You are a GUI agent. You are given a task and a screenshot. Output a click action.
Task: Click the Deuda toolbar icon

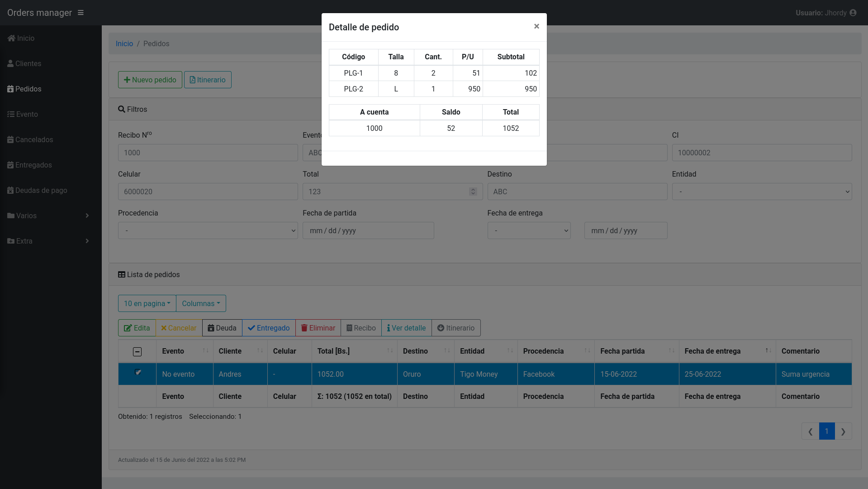pyautogui.click(x=210, y=328)
